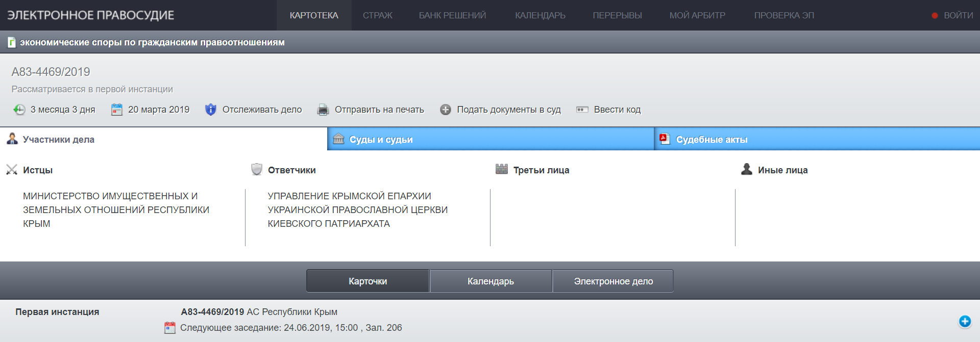Click plaintiff Министерство имущественных и земельных отношений
The width and height of the screenshot is (980, 342).
coord(116,209)
